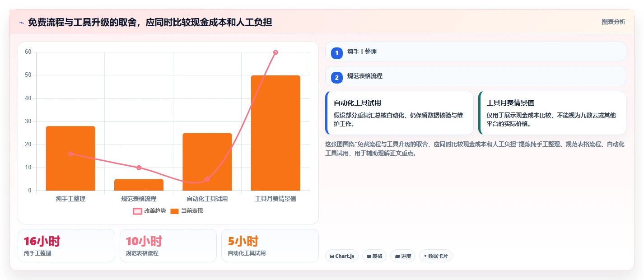Click the trend line point at value 10

pyautogui.click(x=139, y=168)
